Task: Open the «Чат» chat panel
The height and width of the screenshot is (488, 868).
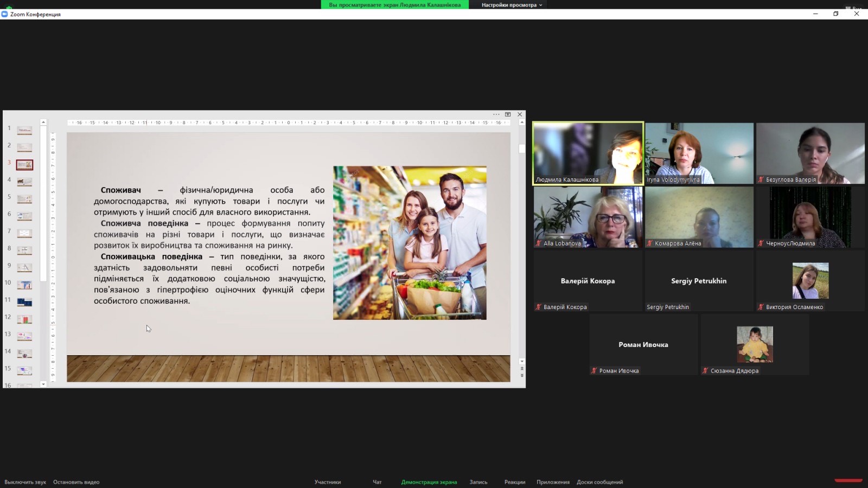Action: point(377,482)
